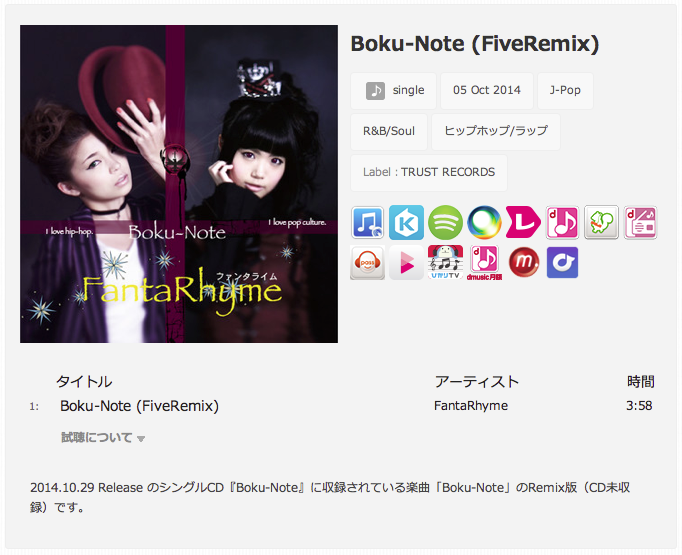Open the red mu-mo m icon
Viewport: 682px width, 555px height.
[524, 262]
